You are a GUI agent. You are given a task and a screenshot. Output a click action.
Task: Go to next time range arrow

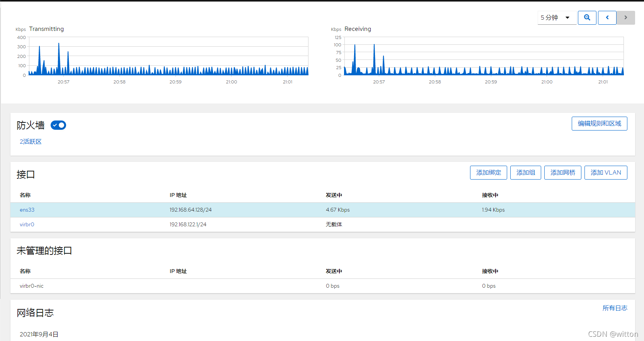coord(625,18)
